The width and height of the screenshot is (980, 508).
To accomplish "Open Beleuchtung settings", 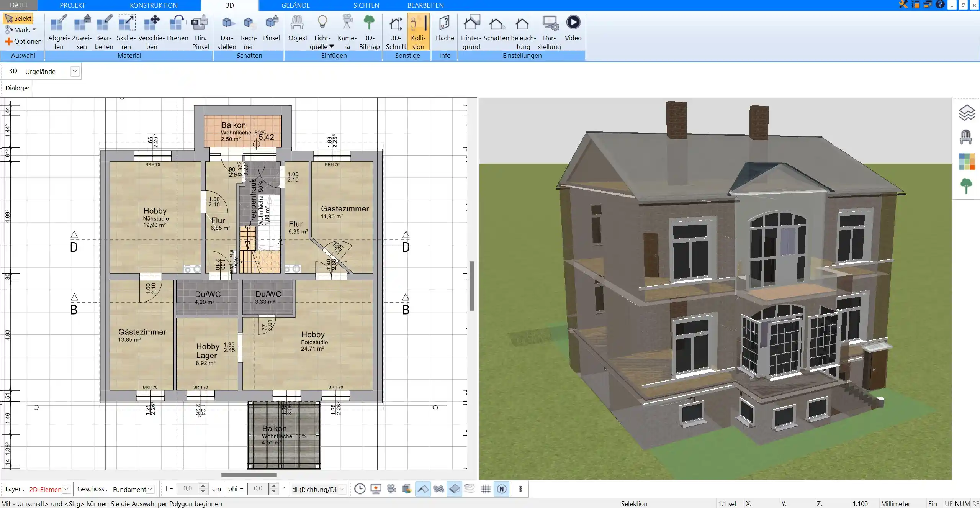I will pyautogui.click(x=523, y=32).
